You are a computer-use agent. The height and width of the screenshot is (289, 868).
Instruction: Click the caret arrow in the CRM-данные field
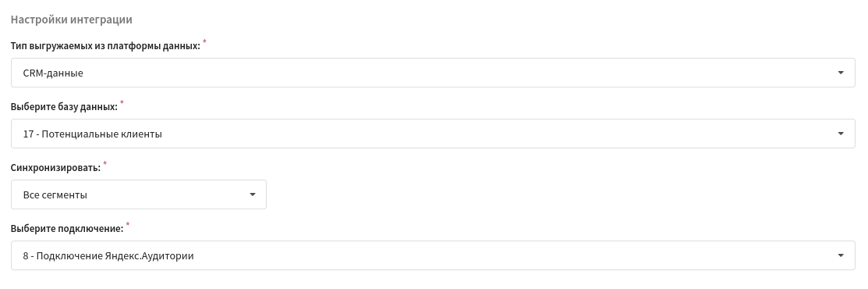click(x=841, y=73)
